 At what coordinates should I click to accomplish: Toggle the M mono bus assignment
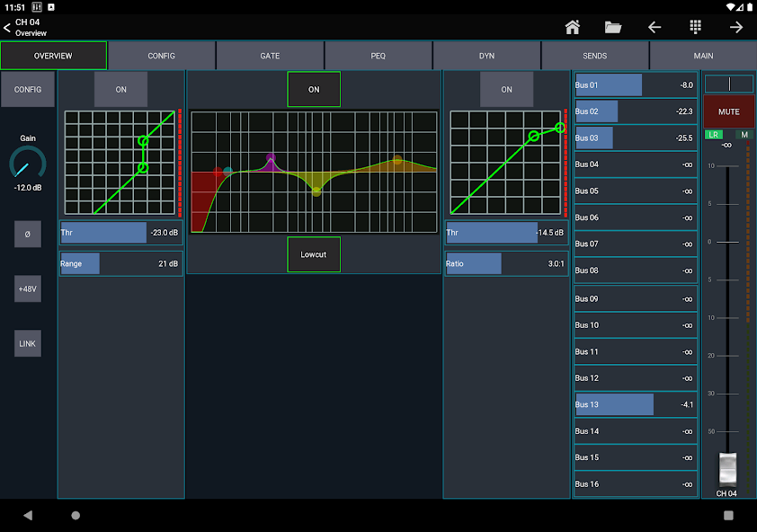(x=744, y=135)
